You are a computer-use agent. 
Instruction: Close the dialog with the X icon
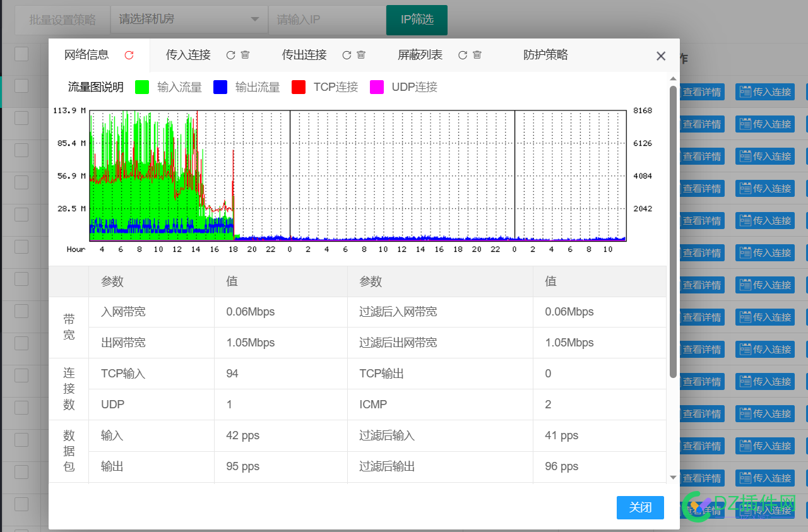point(661,56)
